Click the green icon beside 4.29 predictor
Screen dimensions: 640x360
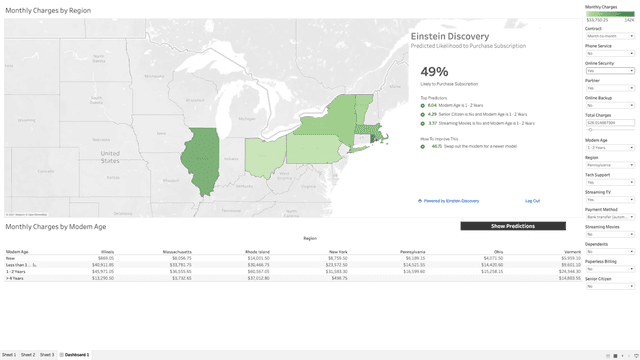tap(422, 114)
